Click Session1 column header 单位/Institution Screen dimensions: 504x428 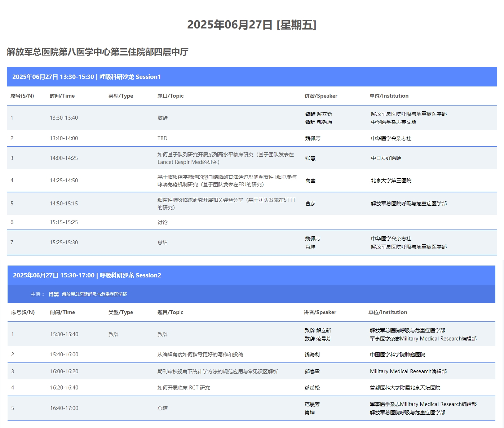(389, 96)
